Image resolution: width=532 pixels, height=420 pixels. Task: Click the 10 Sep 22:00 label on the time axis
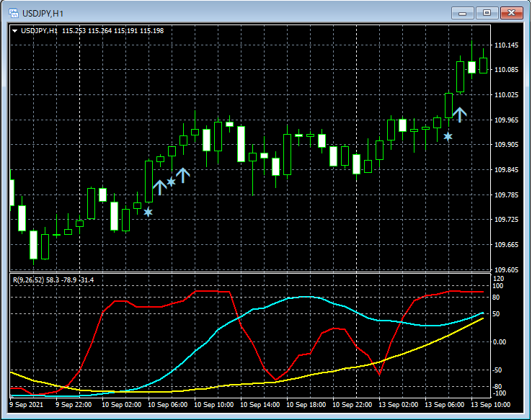click(x=353, y=405)
